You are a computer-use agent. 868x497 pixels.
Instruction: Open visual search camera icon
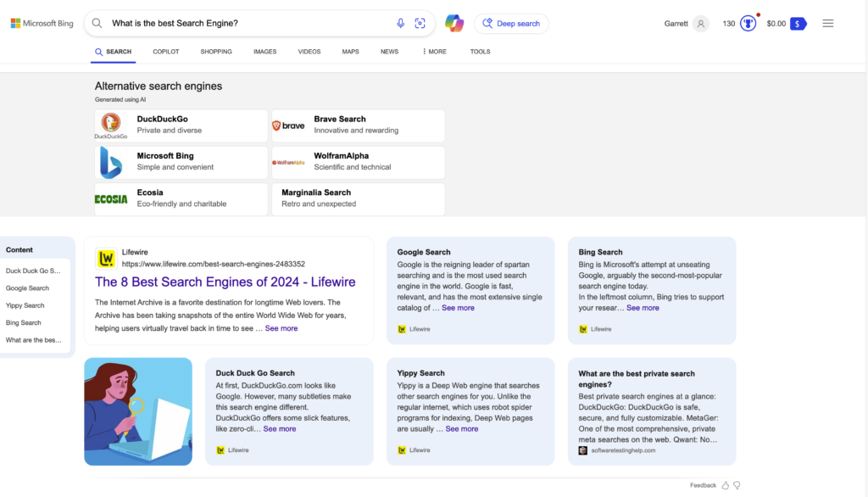click(x=420, y=24)
